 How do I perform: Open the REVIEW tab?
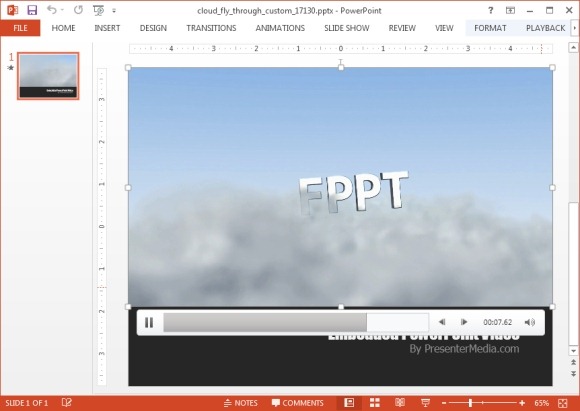(402, 28)
